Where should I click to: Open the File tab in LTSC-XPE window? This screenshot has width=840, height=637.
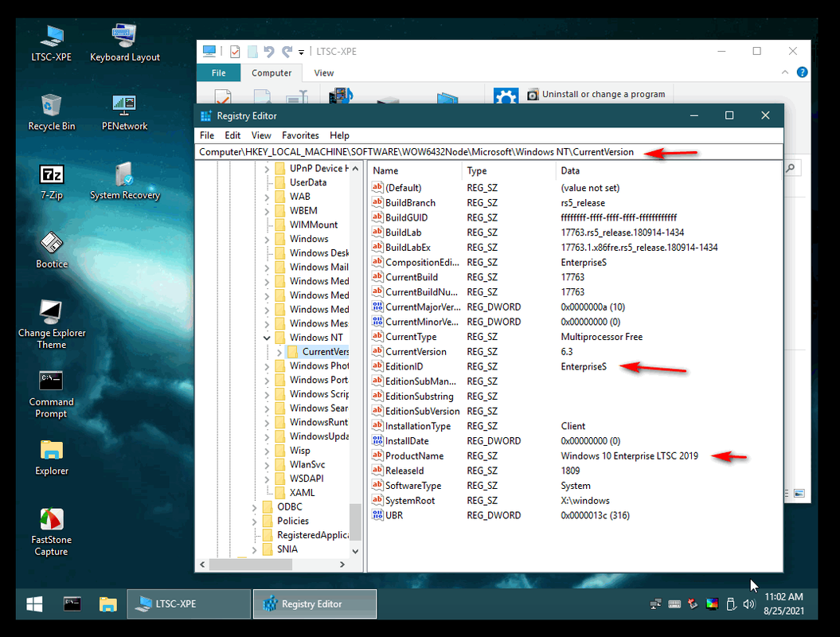(x=218, y=73)
